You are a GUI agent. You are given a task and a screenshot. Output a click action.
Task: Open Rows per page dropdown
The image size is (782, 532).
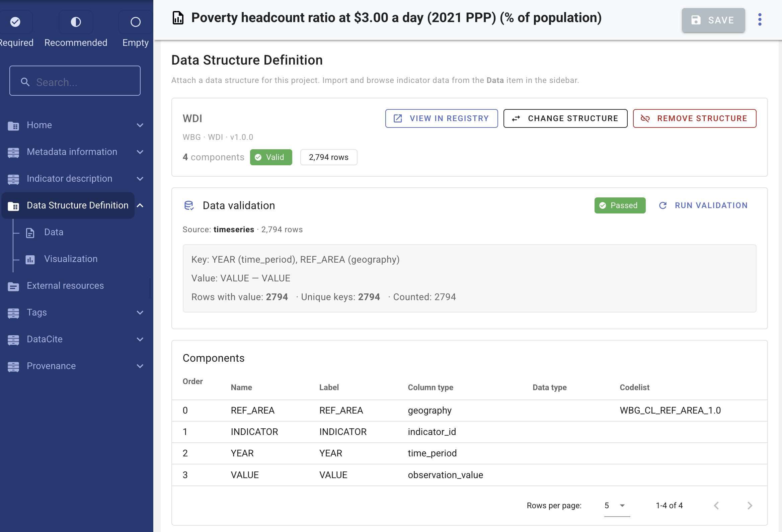click(617, 506)
